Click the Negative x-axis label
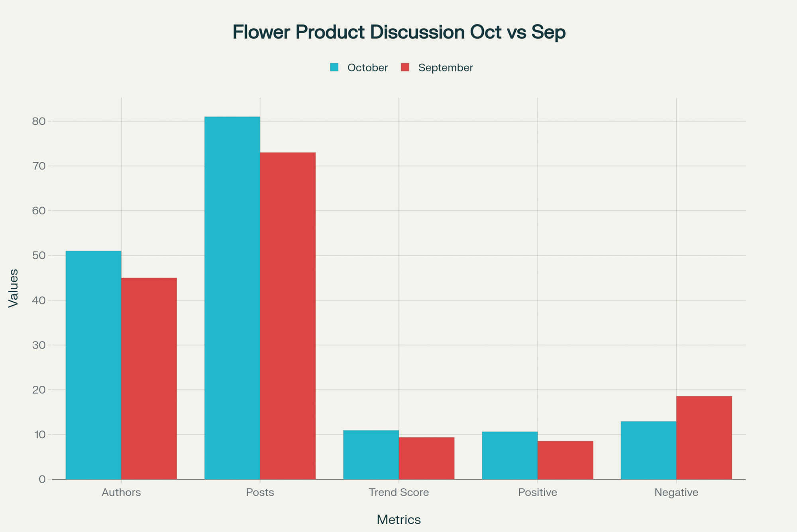 coord(676,493)
